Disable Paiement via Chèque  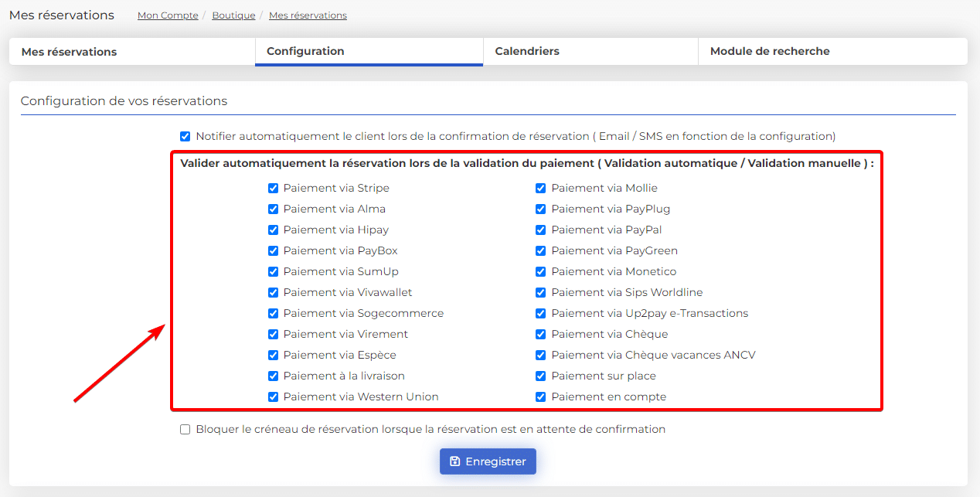pyautogui.click(x=541, y=334)
